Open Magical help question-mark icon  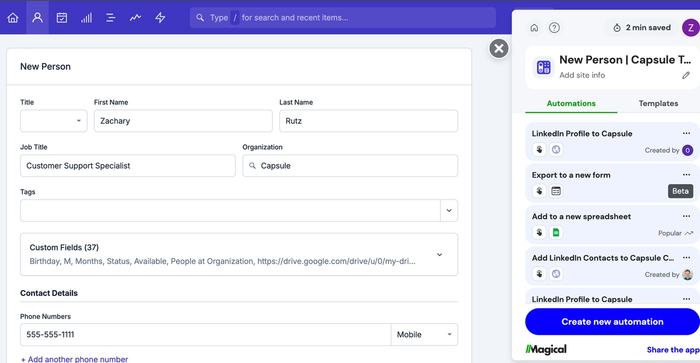[x=554, y=28]
